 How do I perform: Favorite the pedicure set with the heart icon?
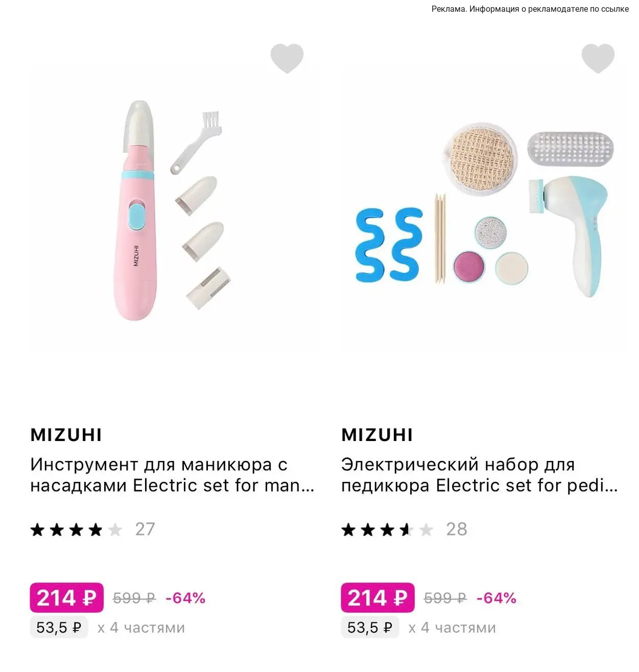coord(598,58)
